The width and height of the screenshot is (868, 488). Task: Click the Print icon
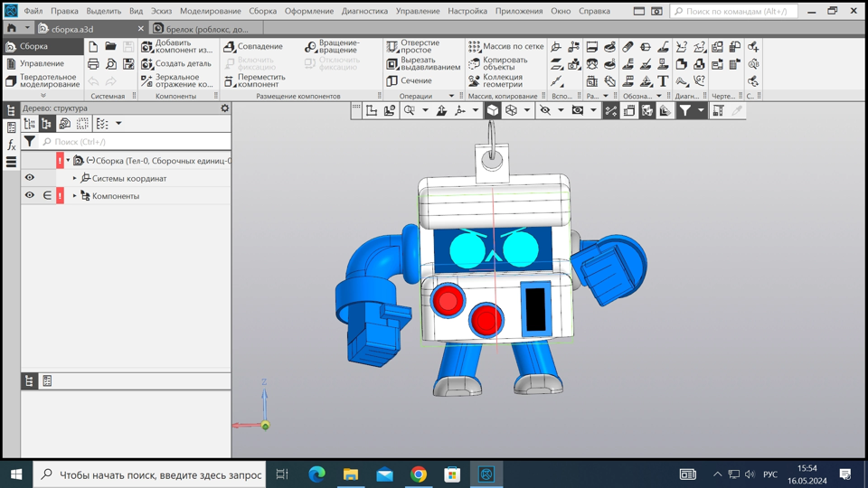click(93, 64)
